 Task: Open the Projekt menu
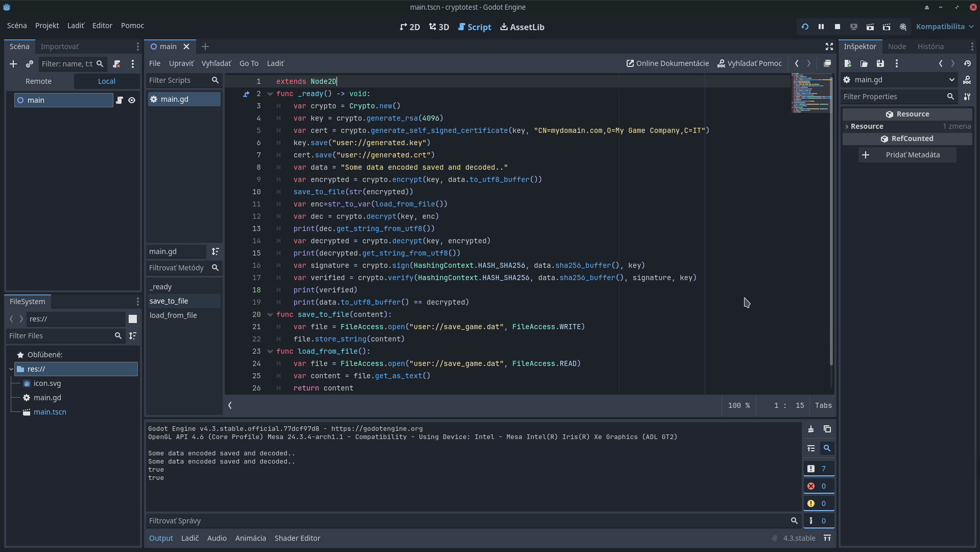46,25
